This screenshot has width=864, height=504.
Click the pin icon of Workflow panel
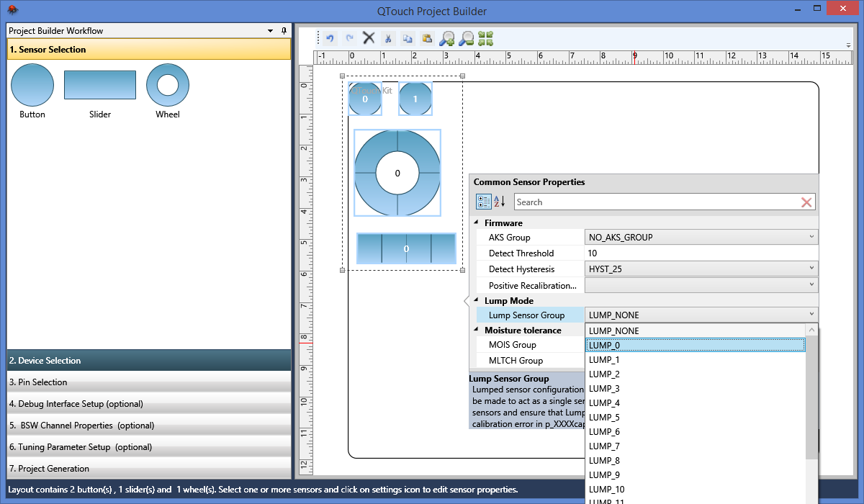[284, 31]
